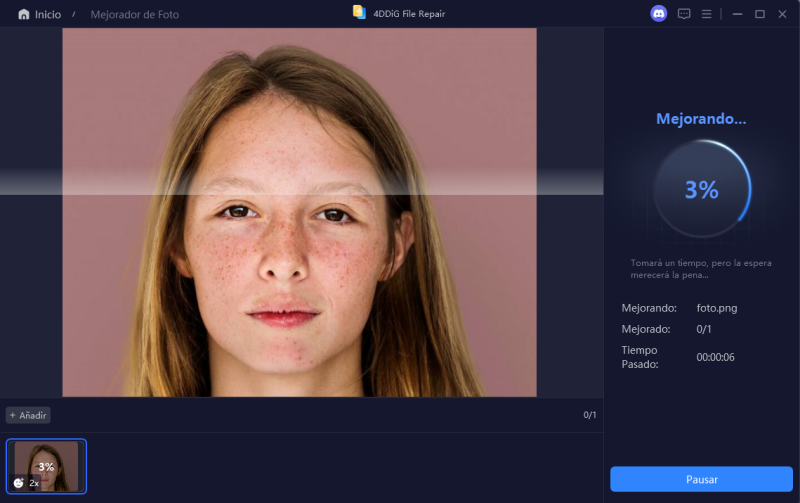Select Mejorador de Foto breadcrumb
800x503 pixels.
pos(135,15)
